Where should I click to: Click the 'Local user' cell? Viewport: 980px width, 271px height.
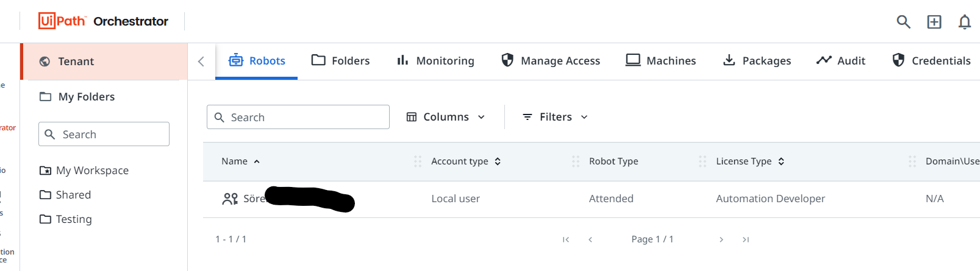(456, 199)
